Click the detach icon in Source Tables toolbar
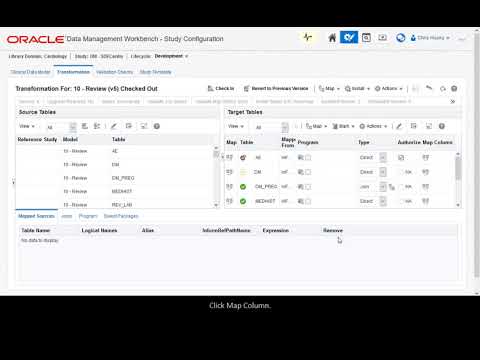This screenshot has height=360, width=480. (144, 126)
